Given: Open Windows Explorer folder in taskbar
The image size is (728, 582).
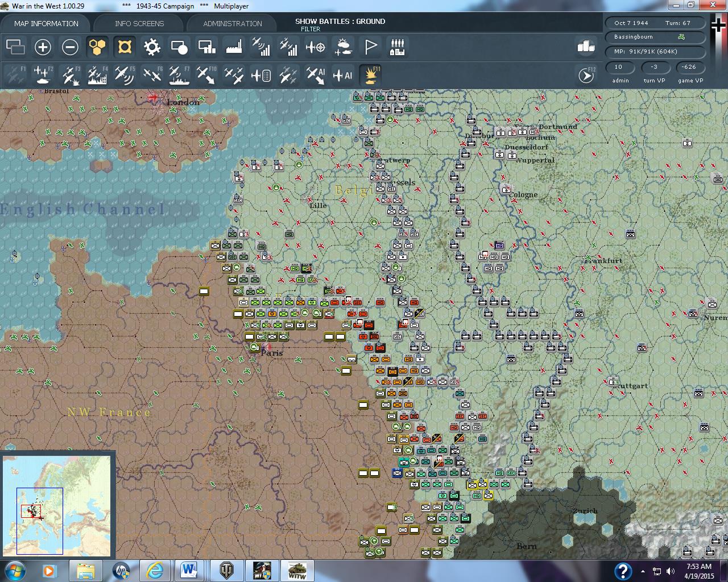Looking at the screenshot, I should point(85,570).
